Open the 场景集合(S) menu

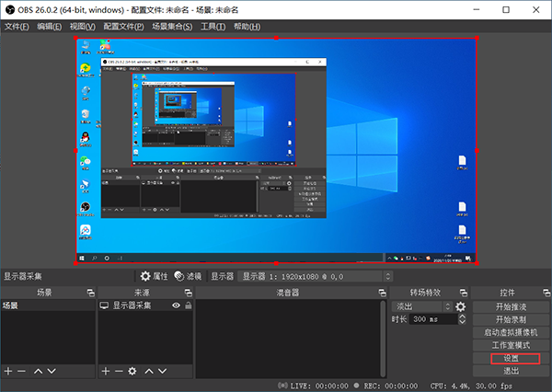point(173,26)
